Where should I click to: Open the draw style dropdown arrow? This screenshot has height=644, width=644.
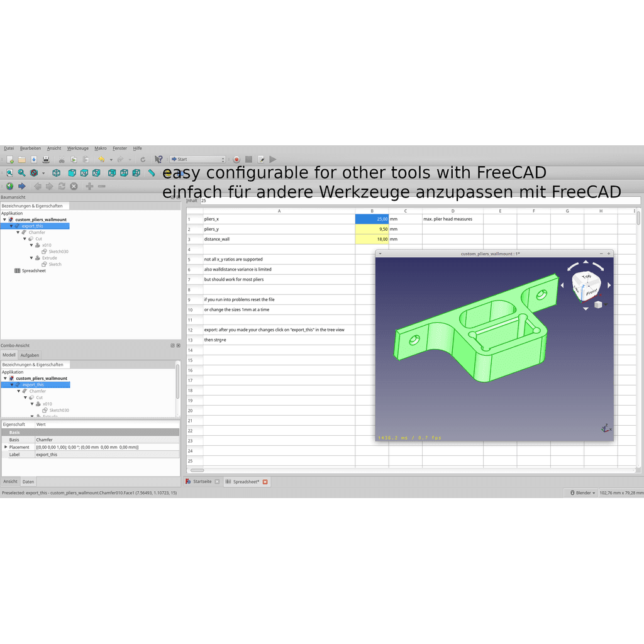tap(43, 174)
